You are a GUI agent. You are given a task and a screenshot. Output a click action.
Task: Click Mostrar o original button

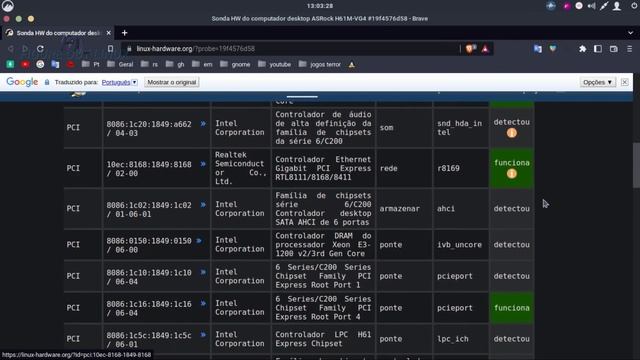click(172, 82)
